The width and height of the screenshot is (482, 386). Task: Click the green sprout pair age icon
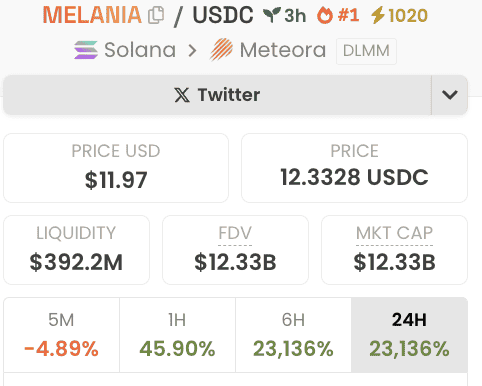coord(272,15)
